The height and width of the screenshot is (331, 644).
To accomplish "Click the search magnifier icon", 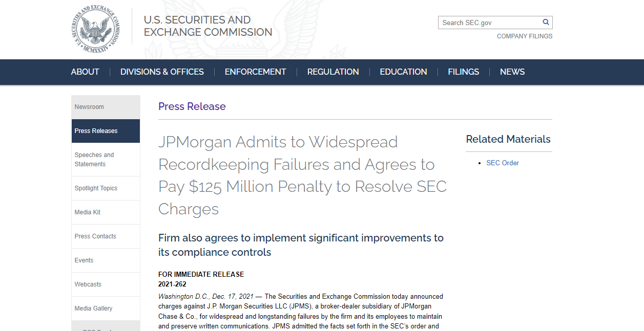I will 546,22.
